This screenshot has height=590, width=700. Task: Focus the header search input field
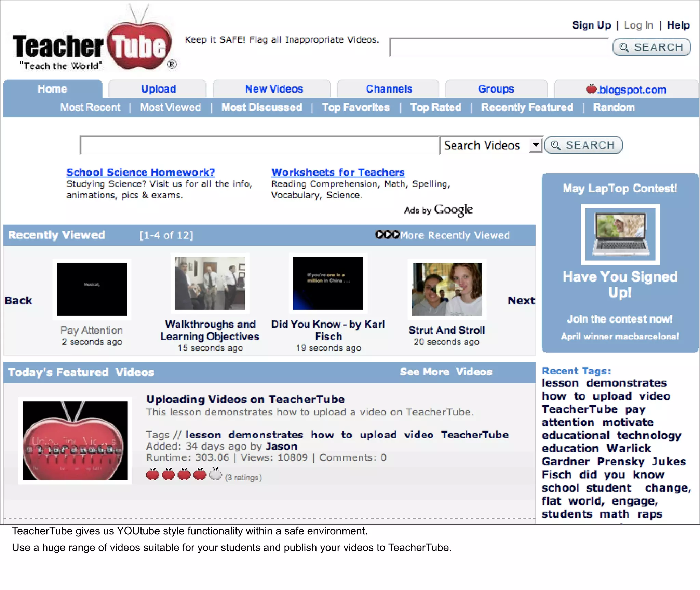(499, 47)
